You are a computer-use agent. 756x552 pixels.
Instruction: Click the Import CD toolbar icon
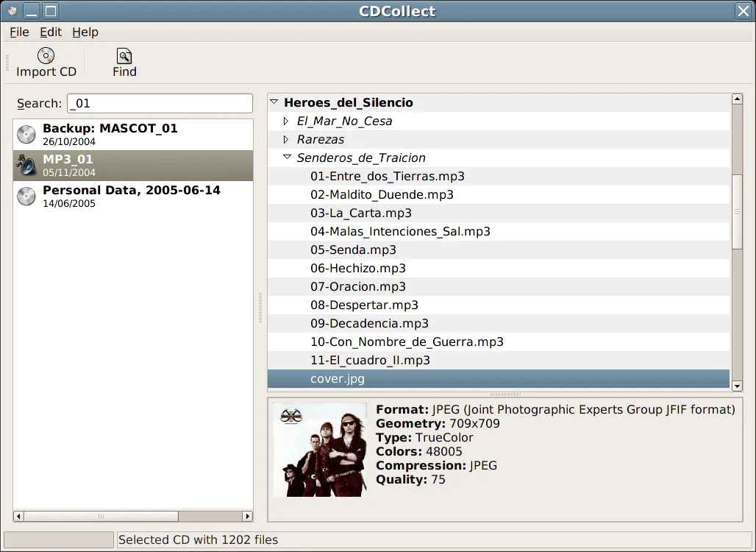coord(46,55)
